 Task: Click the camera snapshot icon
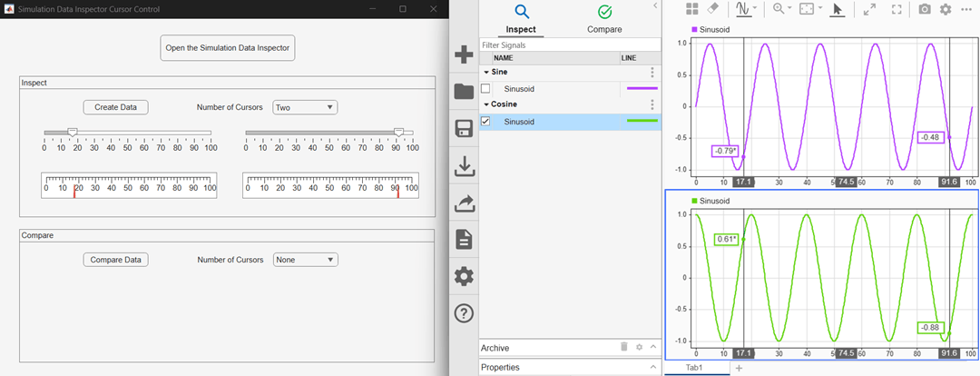click(924, 9)
